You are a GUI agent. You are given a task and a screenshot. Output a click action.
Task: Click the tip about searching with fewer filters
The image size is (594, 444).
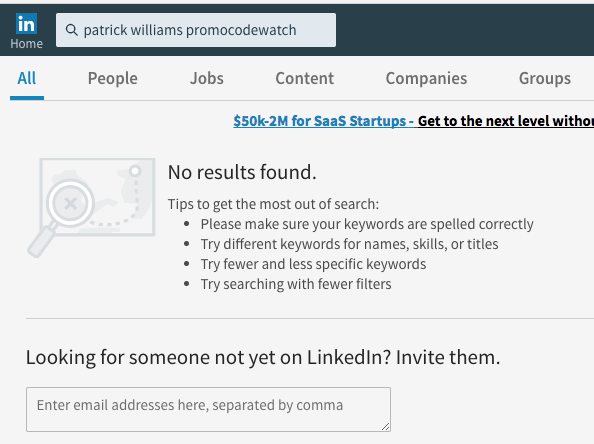coord(296,284)
